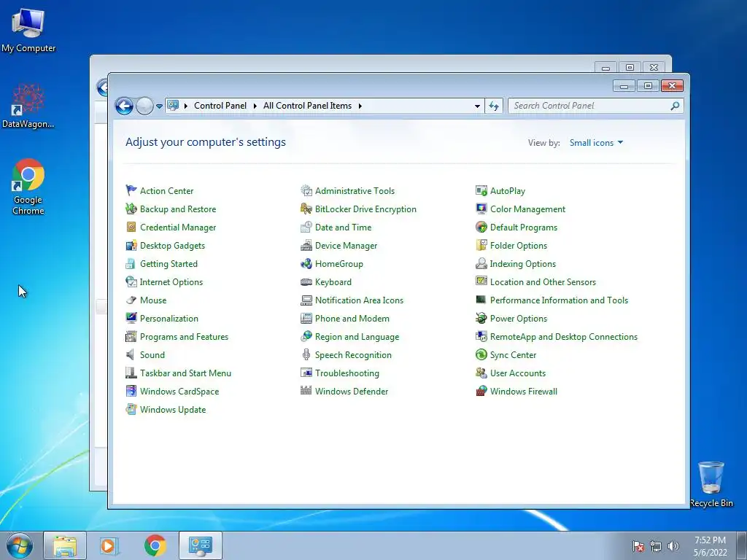
Task: Open Google Chrome from the taskbar
Action: click(155, 545)
